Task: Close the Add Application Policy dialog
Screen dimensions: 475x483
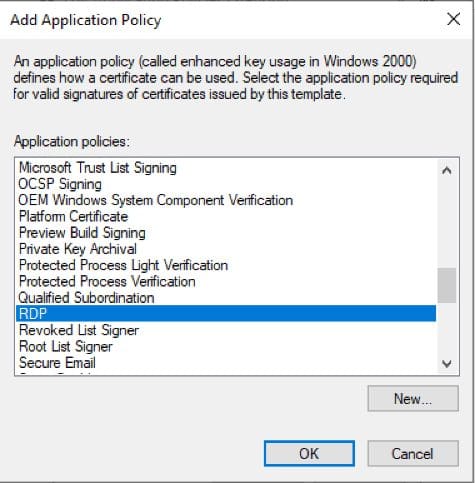Action: (454, 19)
